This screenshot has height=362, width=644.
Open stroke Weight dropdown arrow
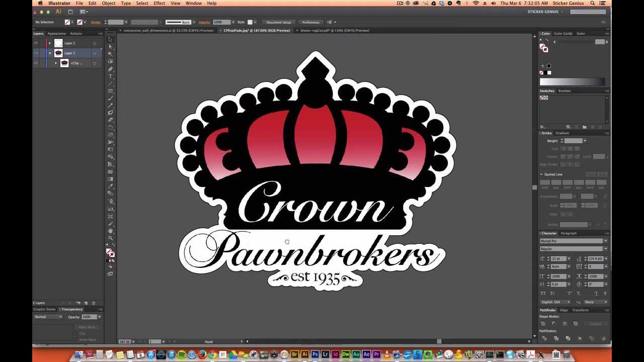pos(585,141)
